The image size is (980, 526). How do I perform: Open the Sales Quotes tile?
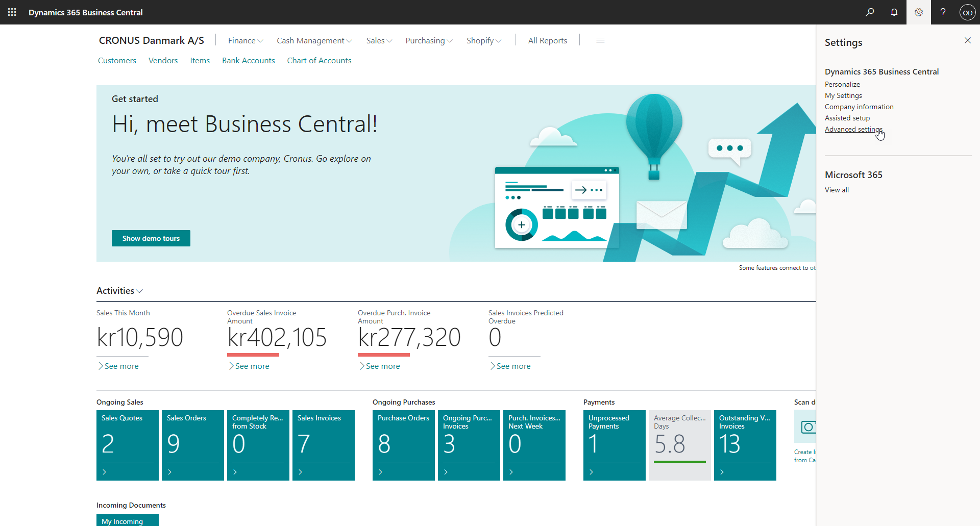[x=128, y=445]
